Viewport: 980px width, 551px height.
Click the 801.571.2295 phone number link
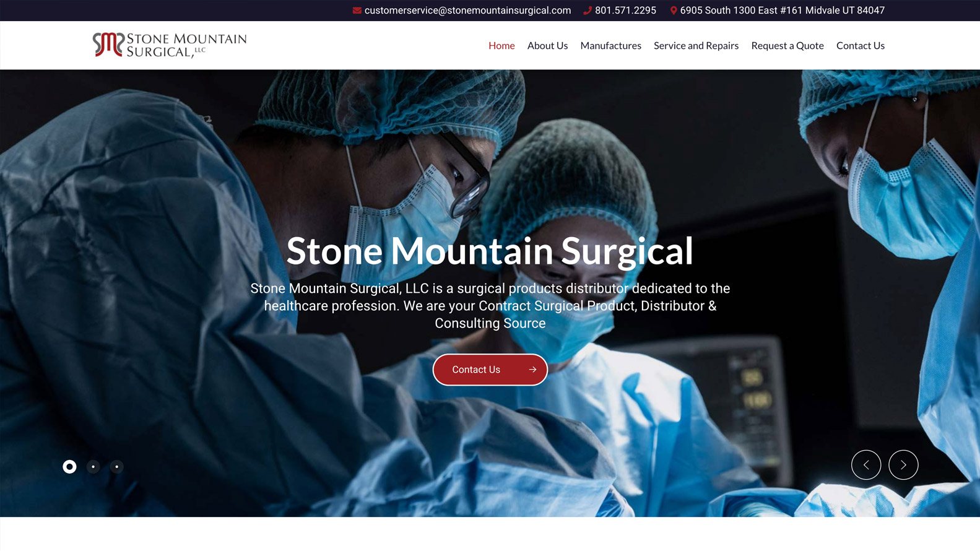[x=625, y=11]
